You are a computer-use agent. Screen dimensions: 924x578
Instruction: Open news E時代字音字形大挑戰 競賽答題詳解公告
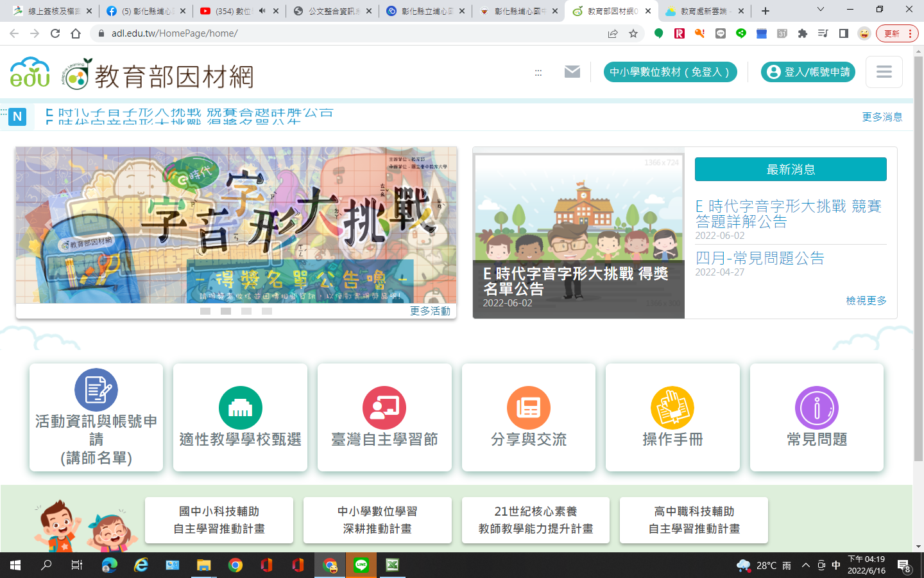pyautogui.click(x=789, y=214)
